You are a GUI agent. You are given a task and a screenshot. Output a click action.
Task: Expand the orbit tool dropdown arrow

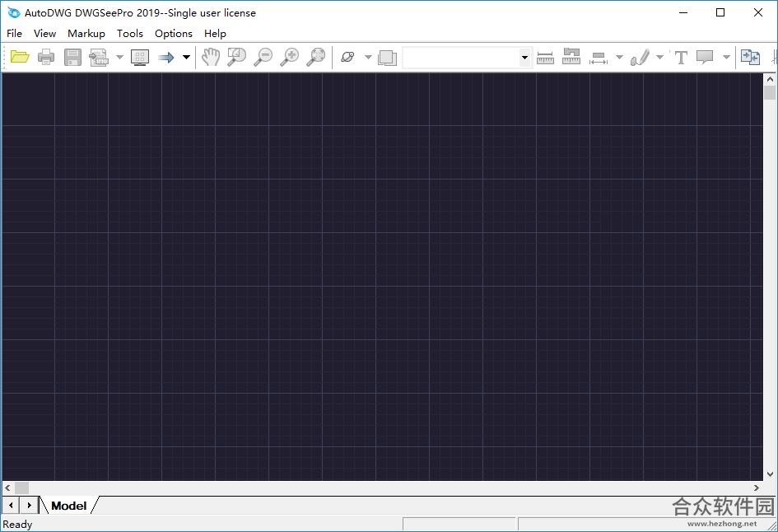(368, 57)
